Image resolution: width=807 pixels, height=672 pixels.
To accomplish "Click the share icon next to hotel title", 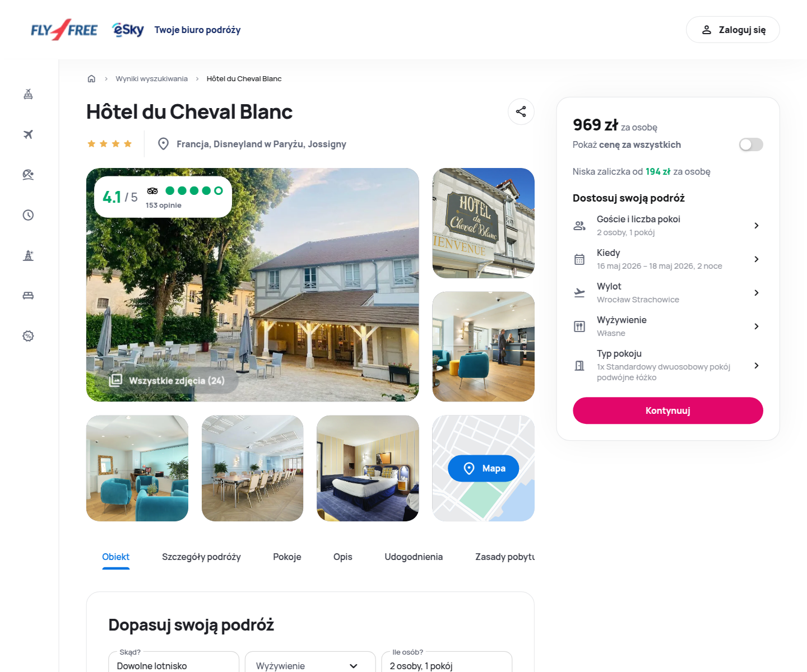I will 521,111.
